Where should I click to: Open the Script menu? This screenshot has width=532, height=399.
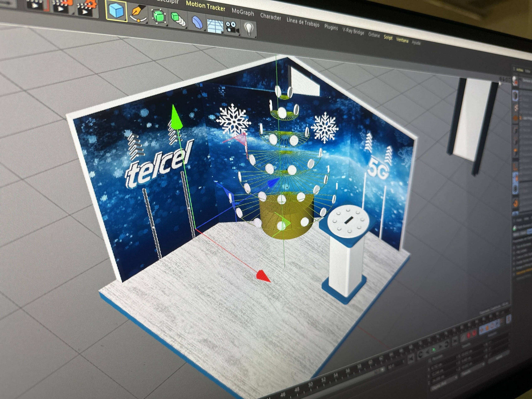coord(388,38)
